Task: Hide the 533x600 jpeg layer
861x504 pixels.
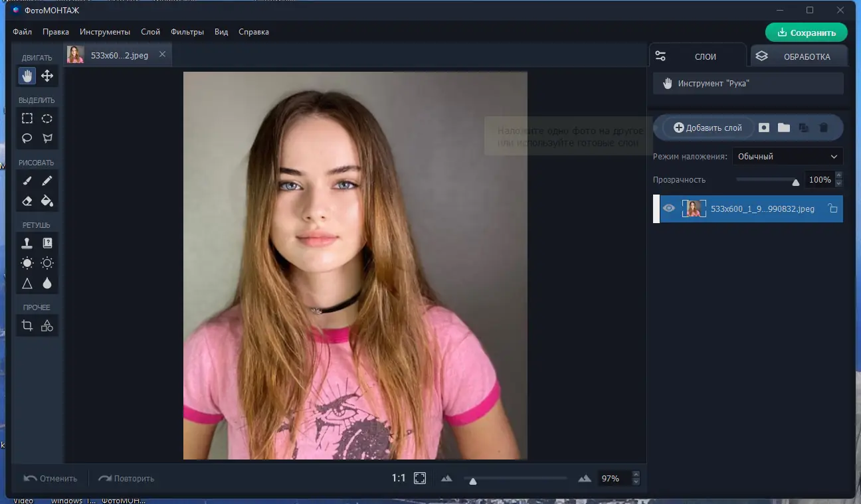Action: [x=669, y=209]
